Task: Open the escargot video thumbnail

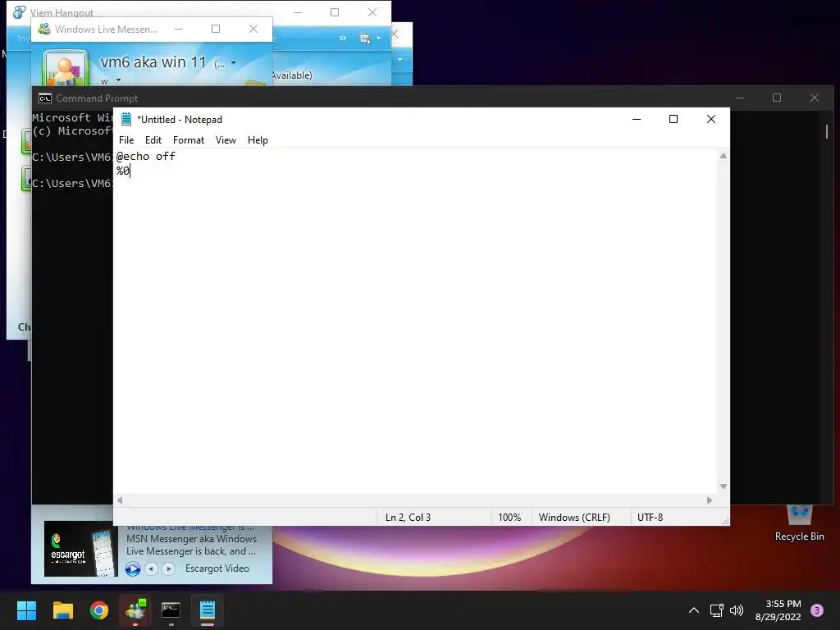Action: [x=80, y=549]
